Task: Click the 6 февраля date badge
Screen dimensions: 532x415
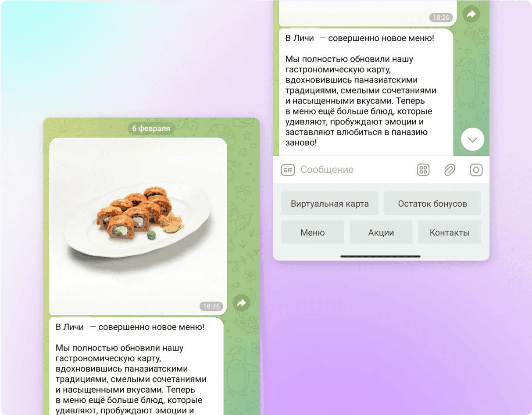Action: click(x=151, y=129)
